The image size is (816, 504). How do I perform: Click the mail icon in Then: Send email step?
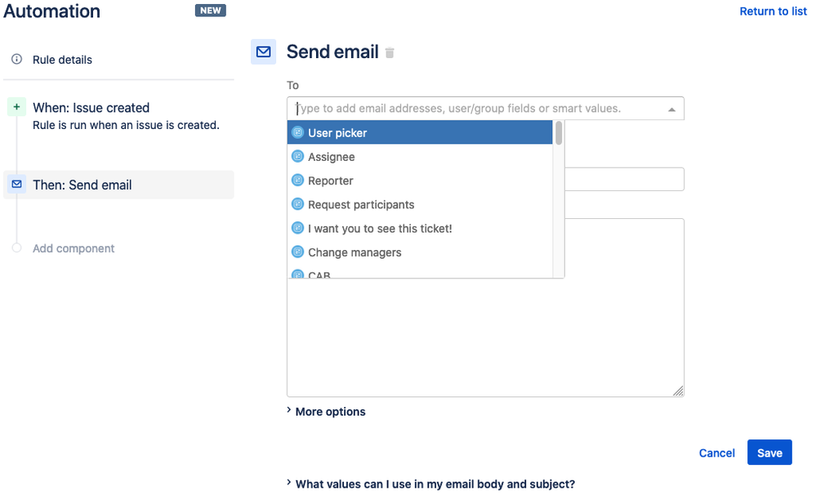point(16,185)
